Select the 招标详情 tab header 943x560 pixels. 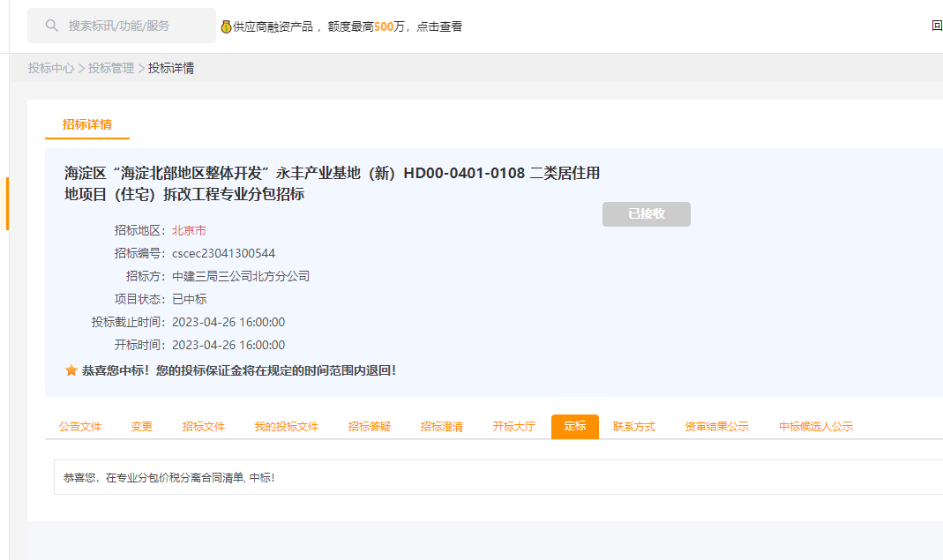(x=87, y=124)
